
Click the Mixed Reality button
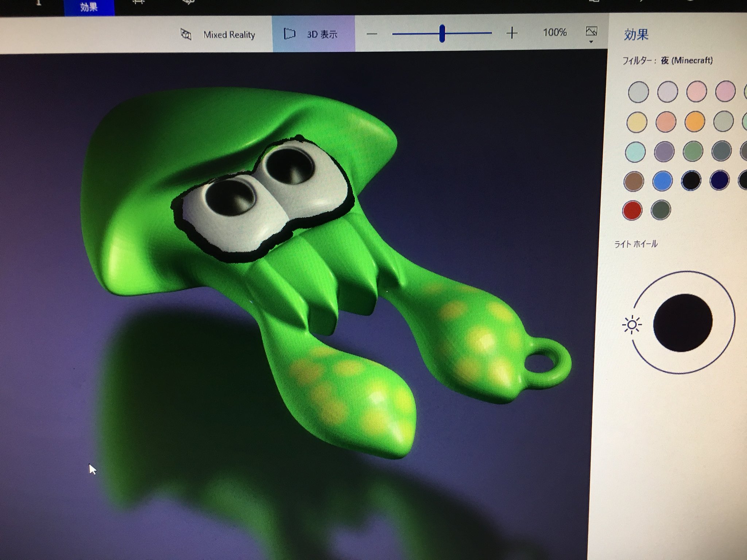(218, 35)
